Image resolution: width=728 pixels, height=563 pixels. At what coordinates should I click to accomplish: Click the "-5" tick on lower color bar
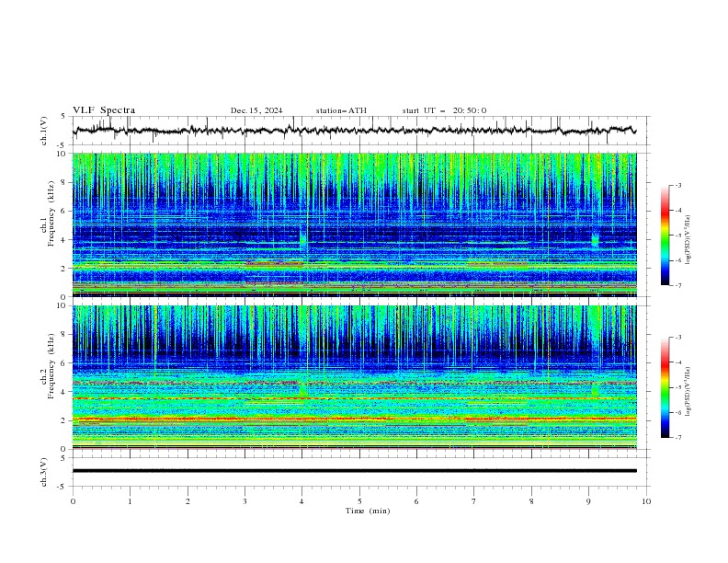677,387
